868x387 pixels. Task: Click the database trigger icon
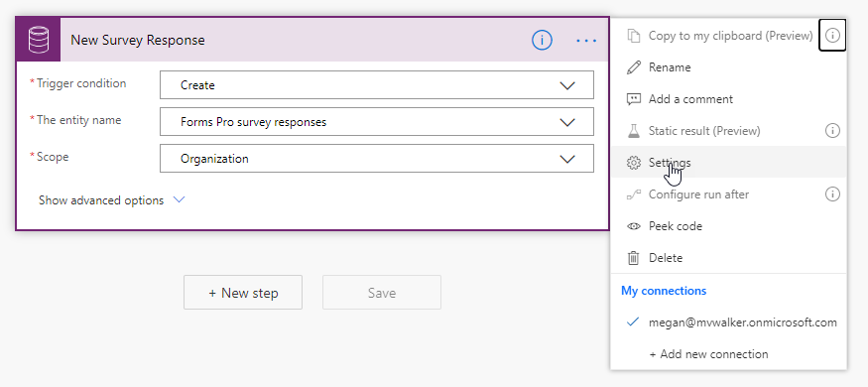(39, 40)
